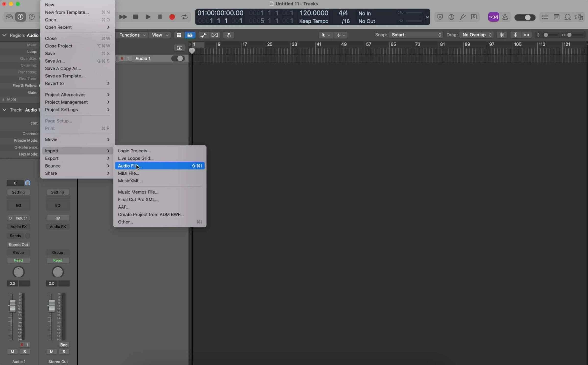588x365 pixels.
Task: Toggle Audio 1 track on/off switch
Action: [x=178, y=59]
